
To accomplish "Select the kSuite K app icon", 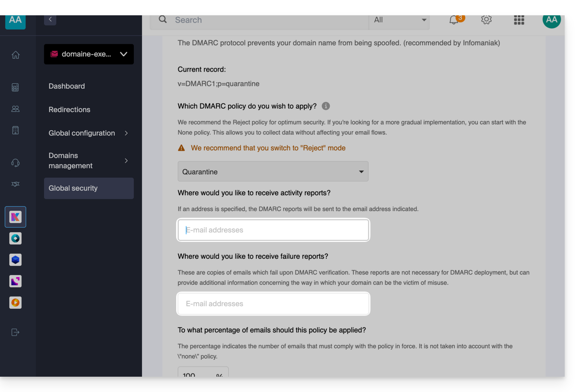I will tap(15, 217).
